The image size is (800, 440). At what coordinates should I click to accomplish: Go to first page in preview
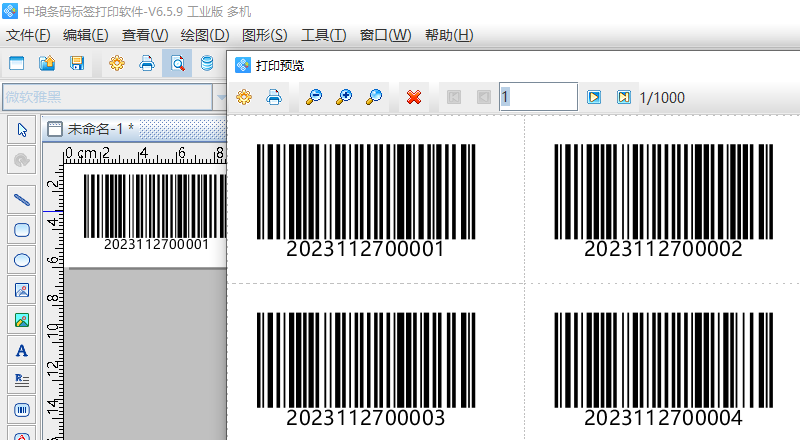pos(454,97)
